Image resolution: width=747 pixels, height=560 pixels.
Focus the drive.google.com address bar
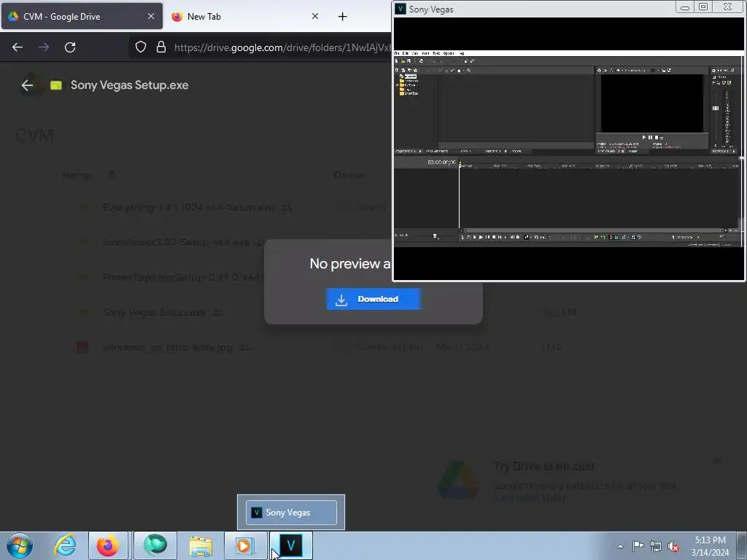(282, 47)
